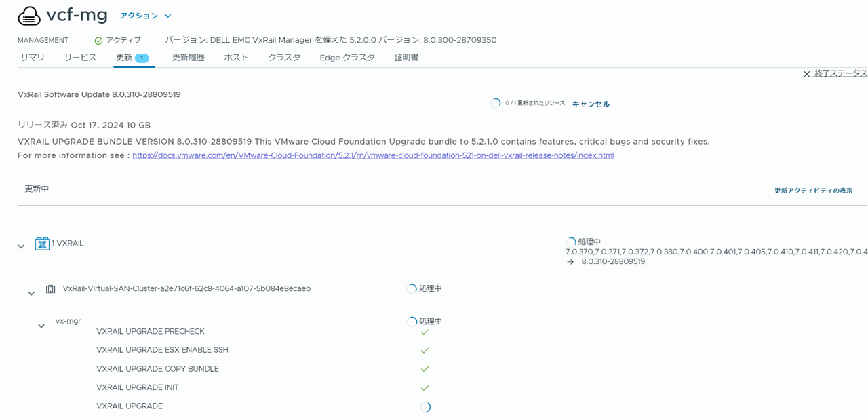868x420 pixels.
Task: Click the update count badge on 更新 tab
Action: [x=142, y=58]
